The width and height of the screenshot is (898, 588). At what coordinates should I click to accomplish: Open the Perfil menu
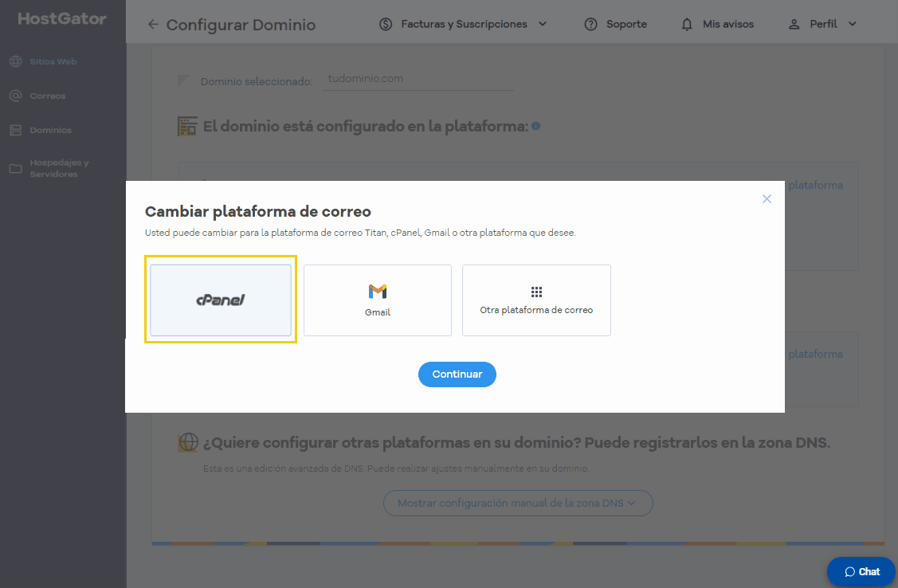click(x=824, y=24)
